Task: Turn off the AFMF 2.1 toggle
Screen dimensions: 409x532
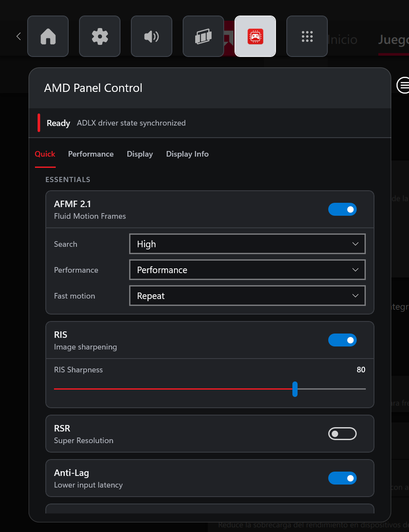Action: [342, 209]
